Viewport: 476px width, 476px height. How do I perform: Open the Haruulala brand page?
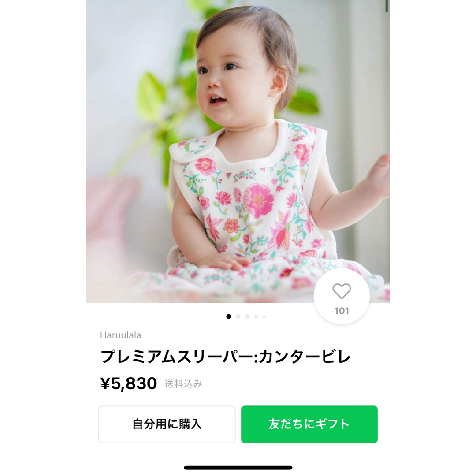(x=120, y=335)
